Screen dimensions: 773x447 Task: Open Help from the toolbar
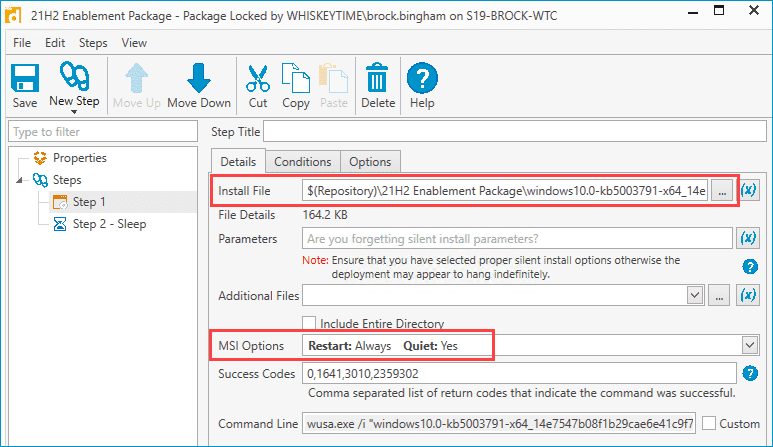(x=422, y=85)
